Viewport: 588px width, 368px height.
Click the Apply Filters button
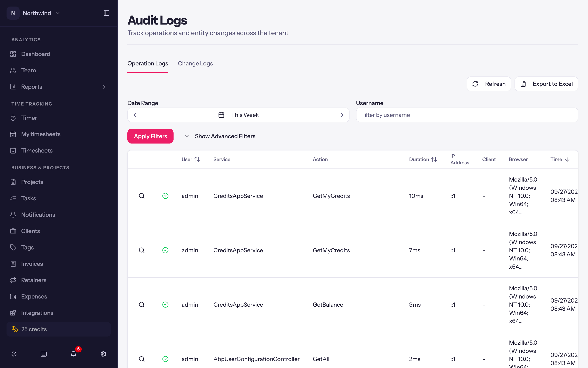150,136
